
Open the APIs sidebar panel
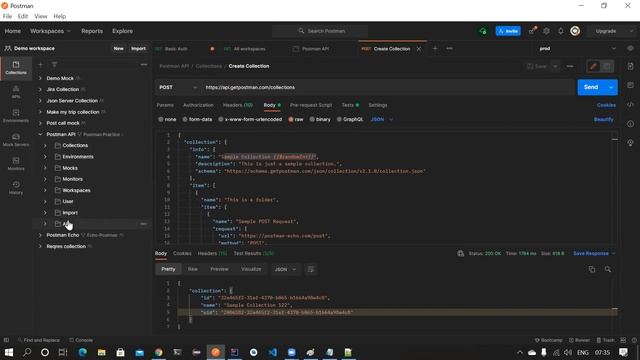[x=16, y=92]
